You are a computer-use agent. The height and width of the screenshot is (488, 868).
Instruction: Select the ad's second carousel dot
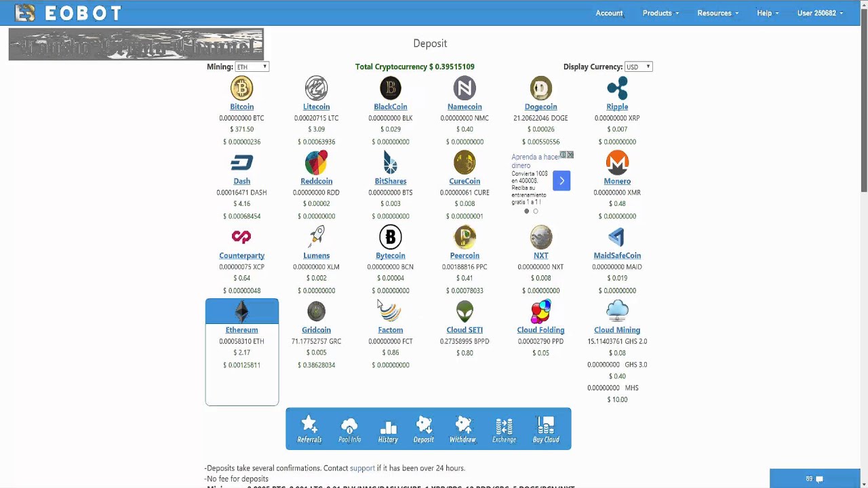coord(535,211)
